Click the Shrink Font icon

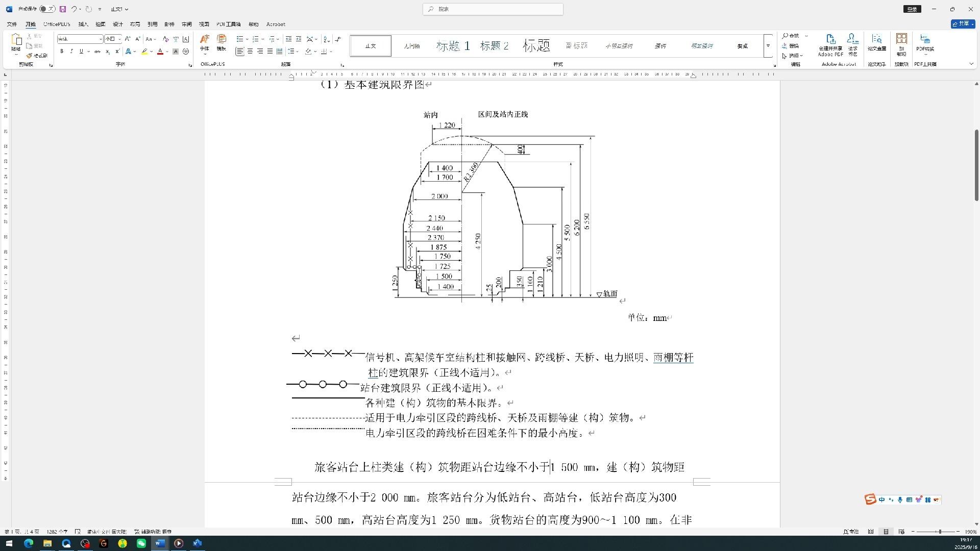(x=138, y=39)
